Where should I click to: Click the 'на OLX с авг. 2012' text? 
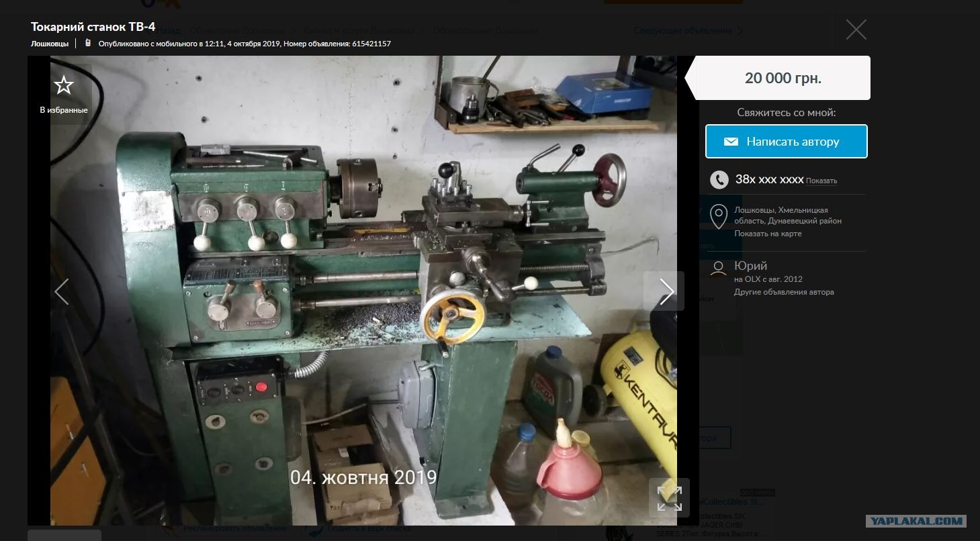coord(768,279)
